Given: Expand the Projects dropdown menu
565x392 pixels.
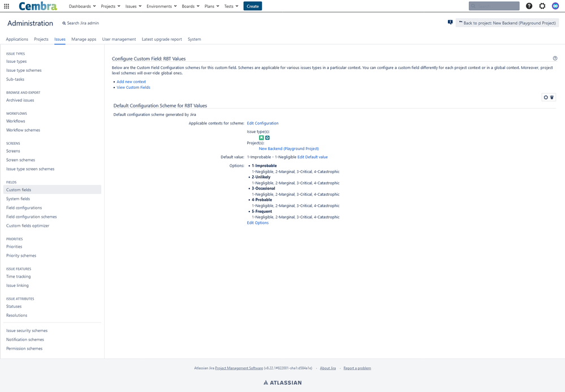Looking at the screenshot, I should click(110, 6).
